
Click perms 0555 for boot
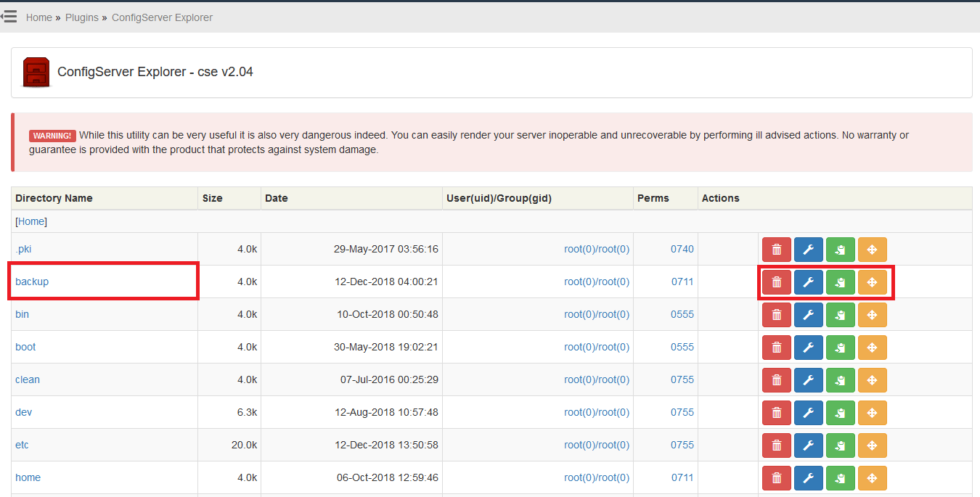tap(682, 347)
